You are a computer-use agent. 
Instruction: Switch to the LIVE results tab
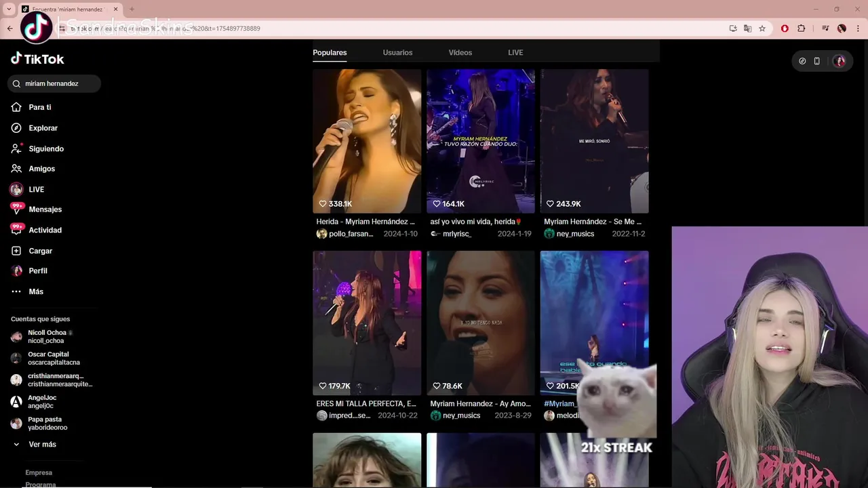[x=515, y=53]
